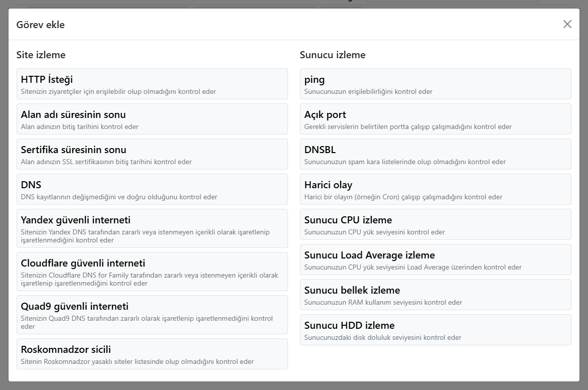Viewport: 588px width, 390px height.
Task: Open Roskomnadzor sicili check option
Action: [x=152, y=354]
